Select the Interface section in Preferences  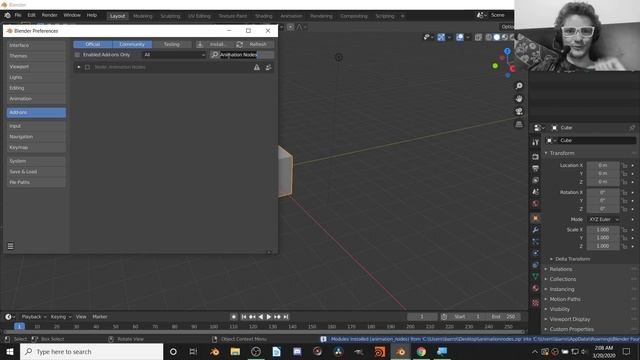point(36,45)
